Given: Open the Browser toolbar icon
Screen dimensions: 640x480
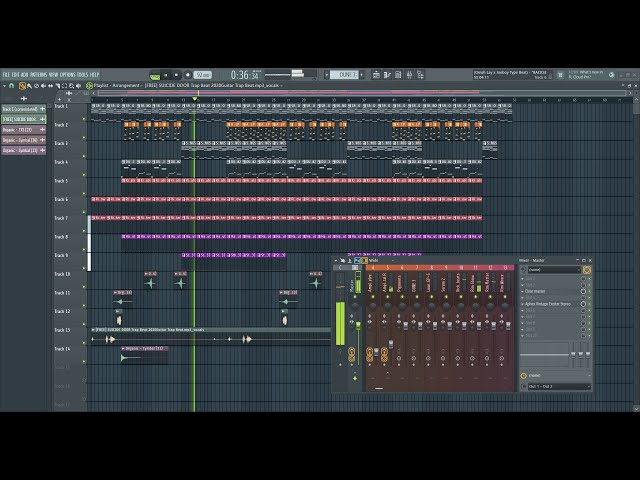Looking at the screenshot, I should point(420,75).
